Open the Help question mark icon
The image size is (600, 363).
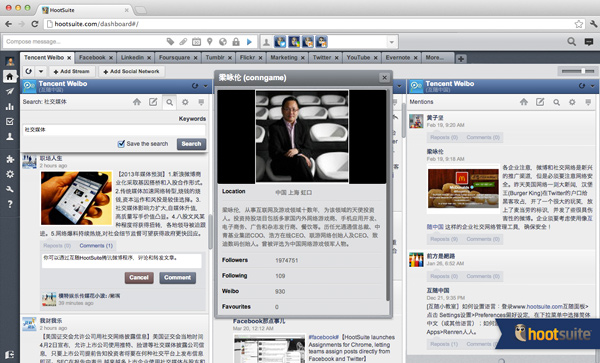pos(10,204)
